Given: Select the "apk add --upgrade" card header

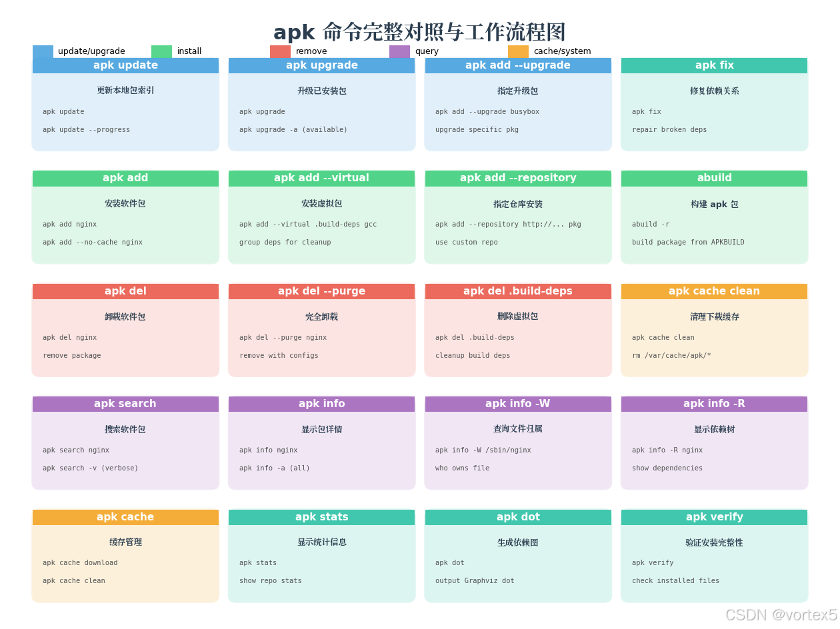Looking at the screenshot, I should click(x=518, y=65).
